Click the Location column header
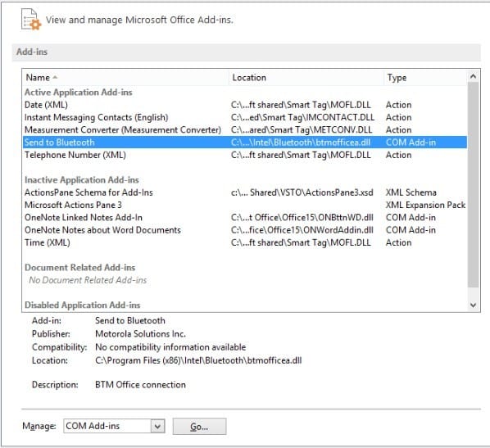 tap(306, 78)
